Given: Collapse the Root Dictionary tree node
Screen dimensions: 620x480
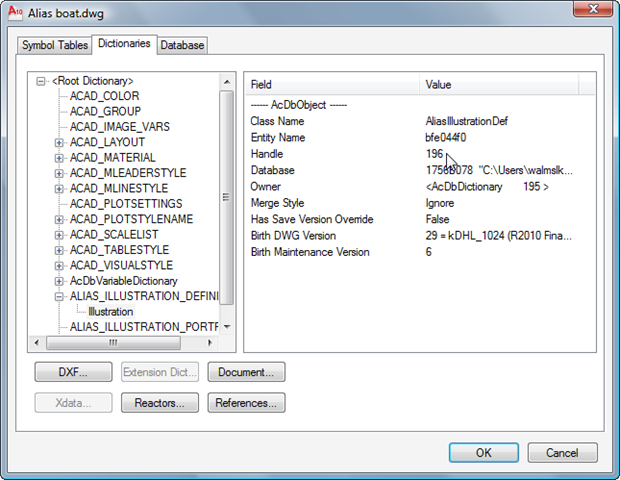Looking at the screenshot, I should click(x=41, y=81).
